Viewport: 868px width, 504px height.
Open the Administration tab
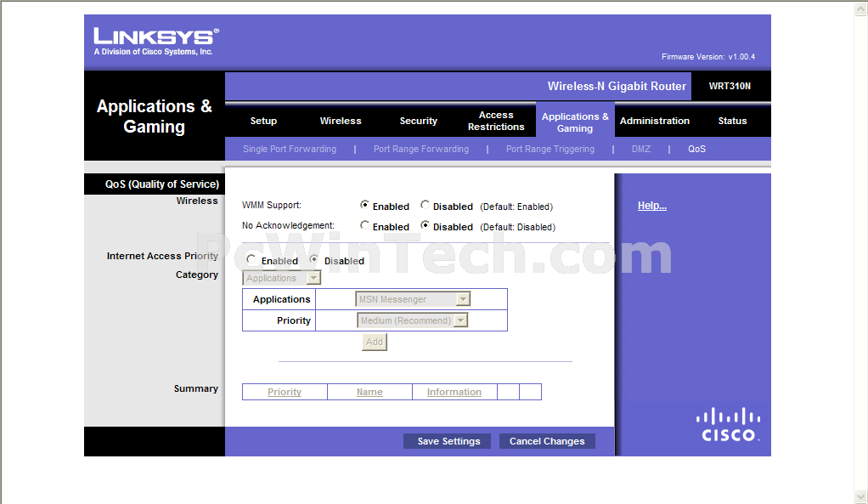[x=655, y=121]
